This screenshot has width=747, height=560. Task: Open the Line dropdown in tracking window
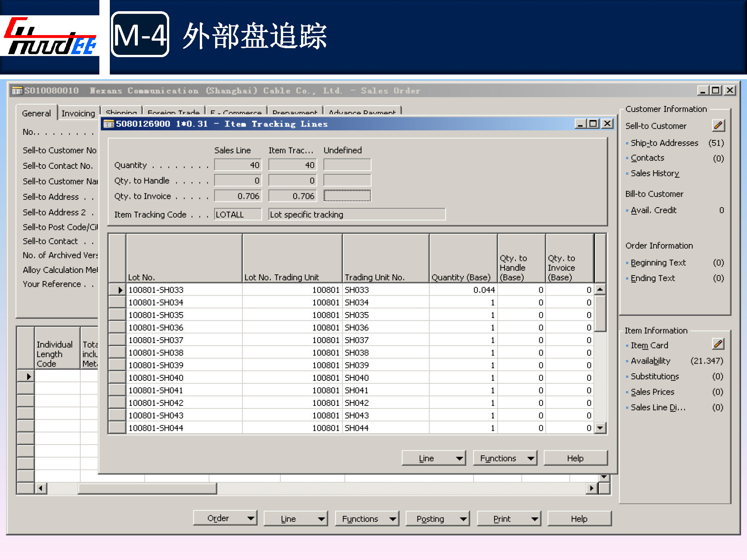(434, 458)
